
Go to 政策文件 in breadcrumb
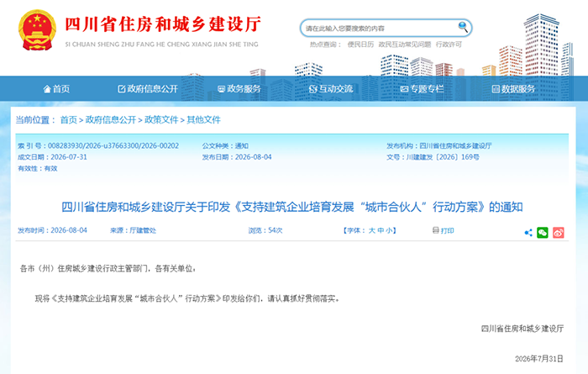coord(161,119)
